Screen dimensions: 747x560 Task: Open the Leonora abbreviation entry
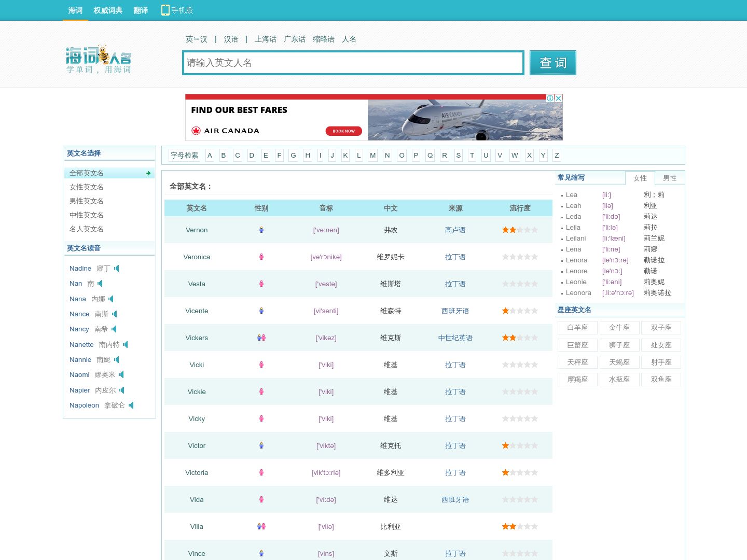tap(578, 293)
